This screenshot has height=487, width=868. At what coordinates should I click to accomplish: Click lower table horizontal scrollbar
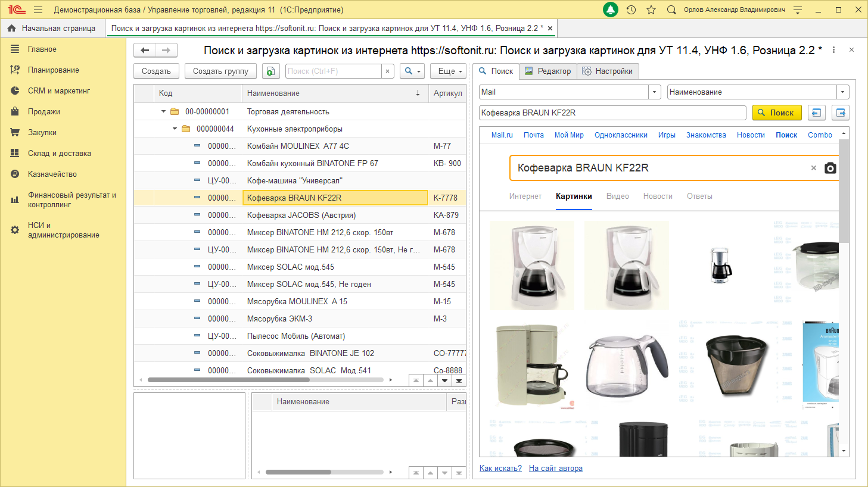point(298,472)
